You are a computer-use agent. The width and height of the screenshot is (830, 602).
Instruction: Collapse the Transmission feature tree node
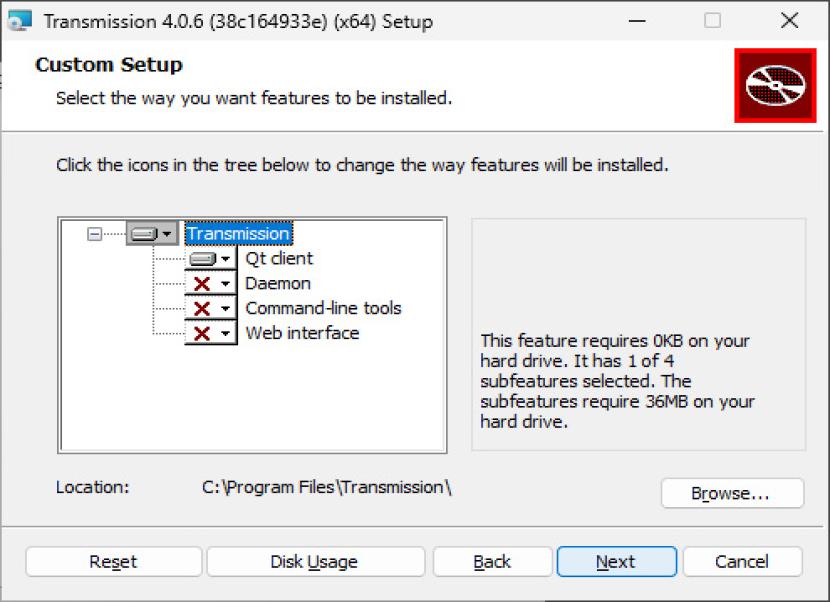(94, 234)
